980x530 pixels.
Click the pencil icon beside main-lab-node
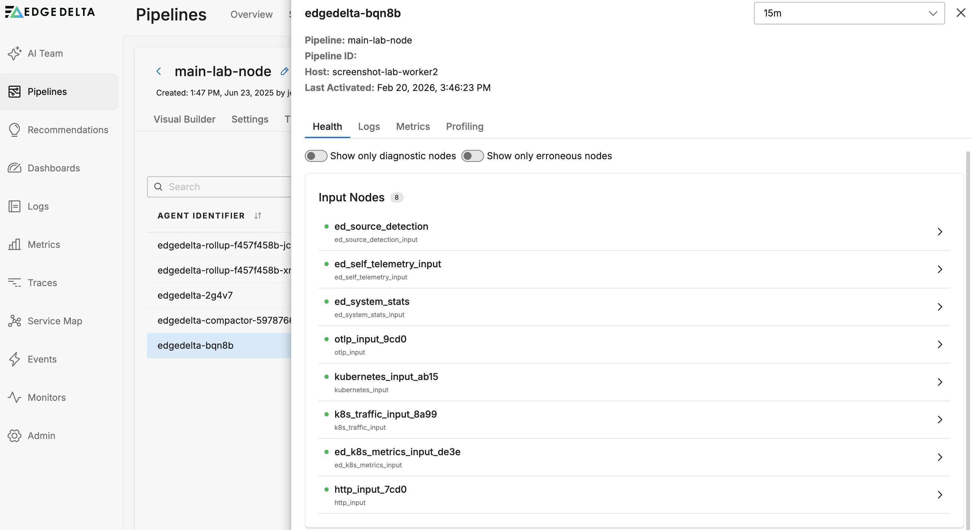pos(284,71)
